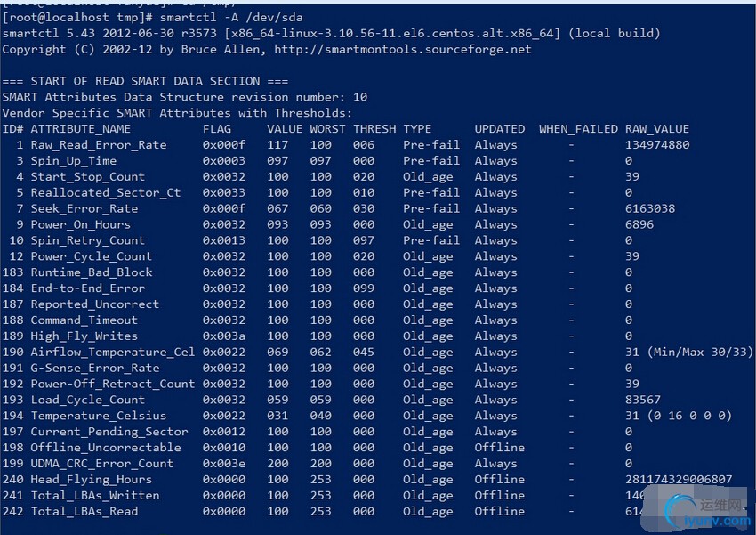Click the RAW_VALUE column header
This screenshot has height=535, width=756.
[656, 129]
